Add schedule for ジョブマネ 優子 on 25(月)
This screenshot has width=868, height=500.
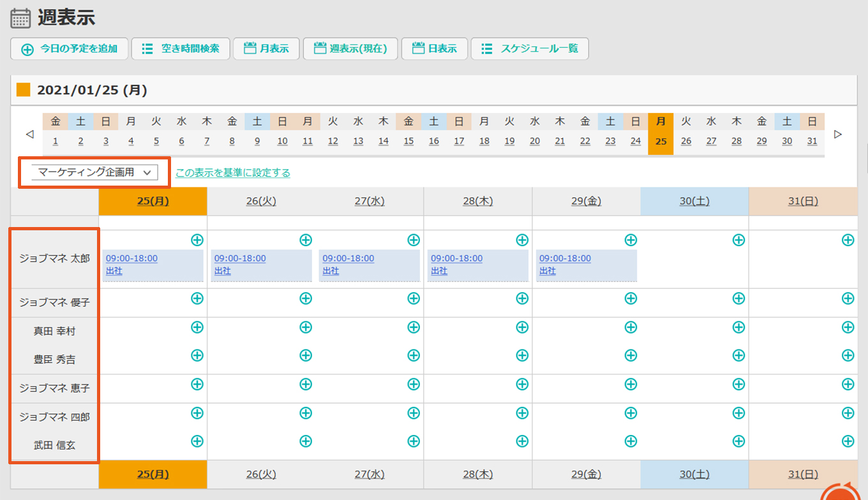click(197, 298)
